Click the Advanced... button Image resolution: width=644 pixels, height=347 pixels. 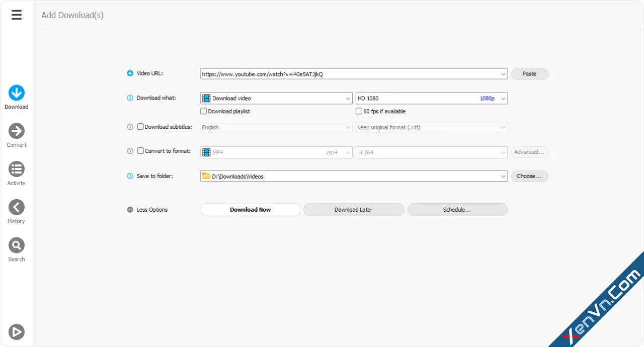point(529,152)
